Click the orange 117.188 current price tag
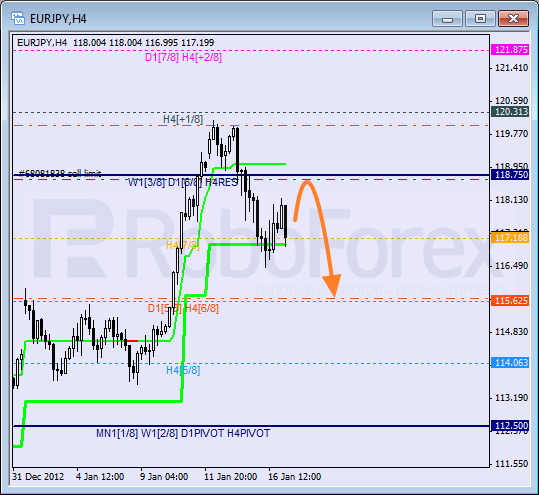539x495 pixels. [x=510, y=238]
